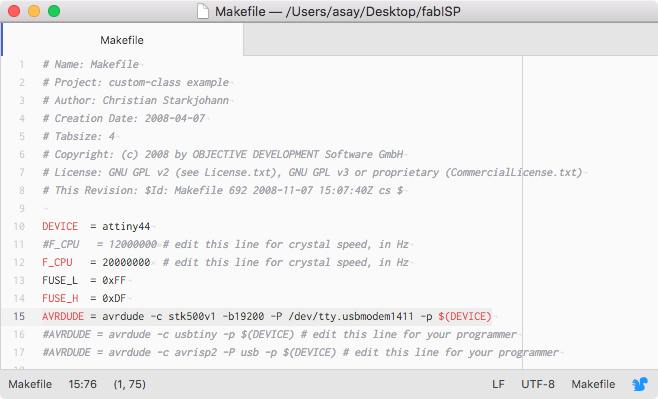Click line number 15 in gutter
Viewport: 658px width, 399px height.
(19, 316)
